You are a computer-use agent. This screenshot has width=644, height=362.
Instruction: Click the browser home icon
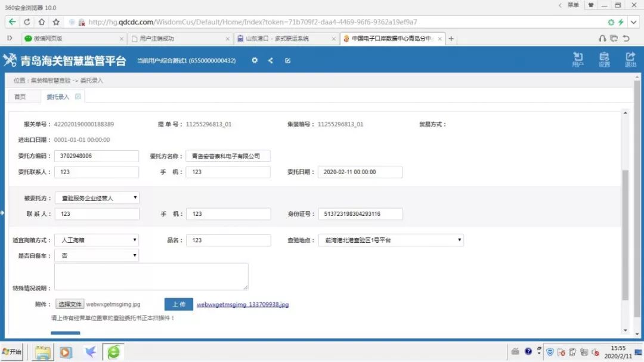[41, 22]
